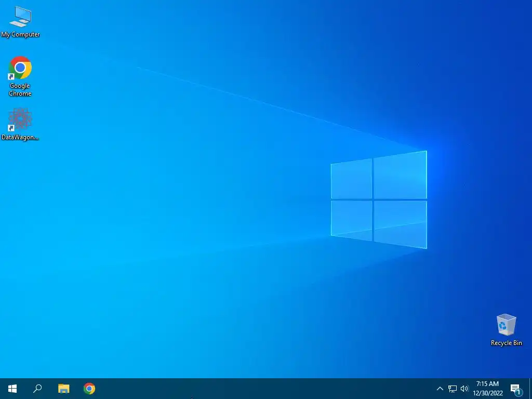
Task: Select the DataWagon desktop shortcut
Action: tap(20, 124)
